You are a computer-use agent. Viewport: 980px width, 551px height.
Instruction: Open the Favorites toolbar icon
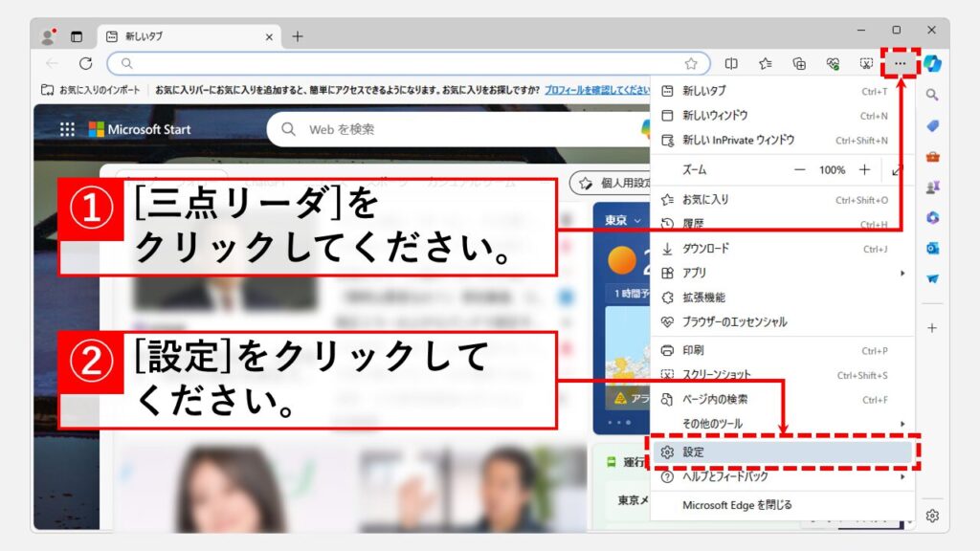click(x=766, y=63)
